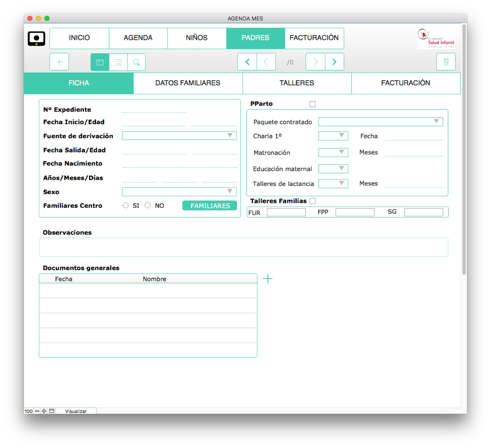Image resolution: width=491 pixels, height=448 pixels.
Task: Delete record with trash icon
Action: (446, 62)
